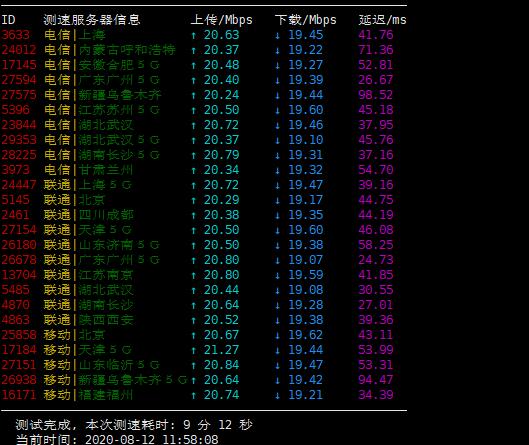Click the "测速服务器信息" column header
The width and height of the screenshot is (529, 445).
91,20
